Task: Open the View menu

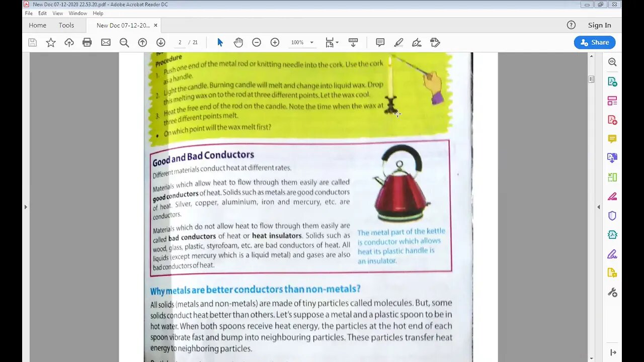Action: pyautogui.click(x=58, y=13)
